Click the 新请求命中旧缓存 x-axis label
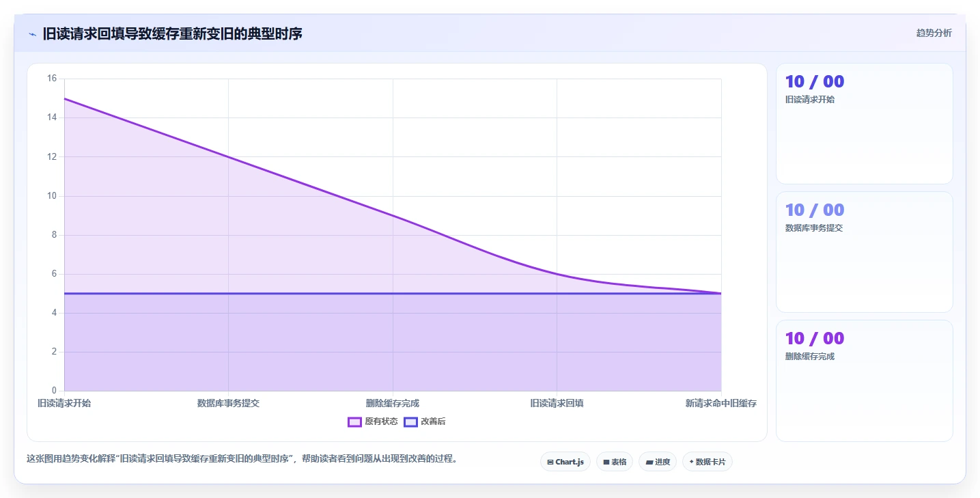Image resolution: width=980 pixels, height=498 pixels. (721, 403)
